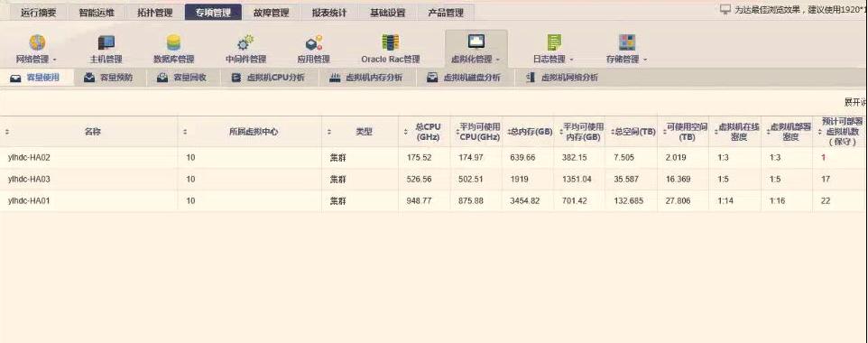
Task: Expand the 存储管理 dropdown arrow
Action: (x=645, y=60)
